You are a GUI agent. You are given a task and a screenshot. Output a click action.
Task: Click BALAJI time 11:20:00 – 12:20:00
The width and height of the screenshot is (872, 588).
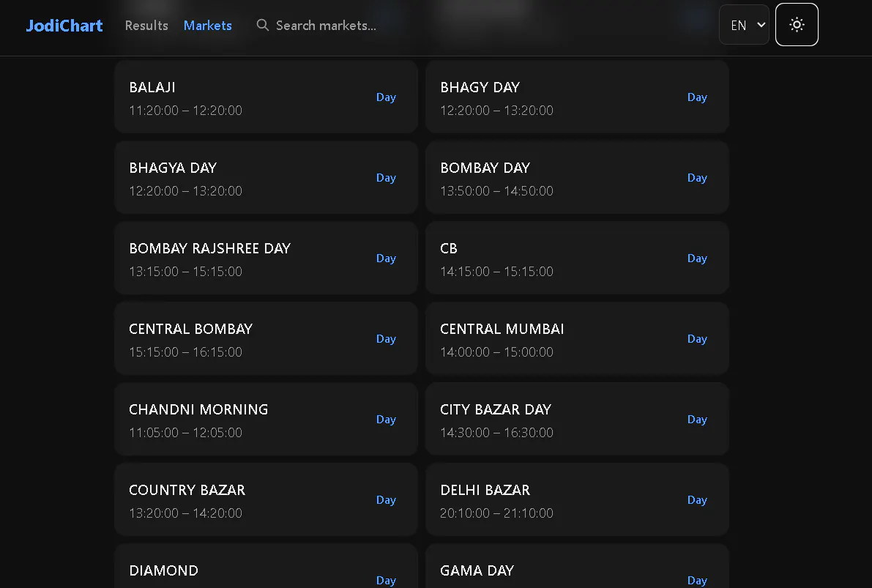coord(186,111)
